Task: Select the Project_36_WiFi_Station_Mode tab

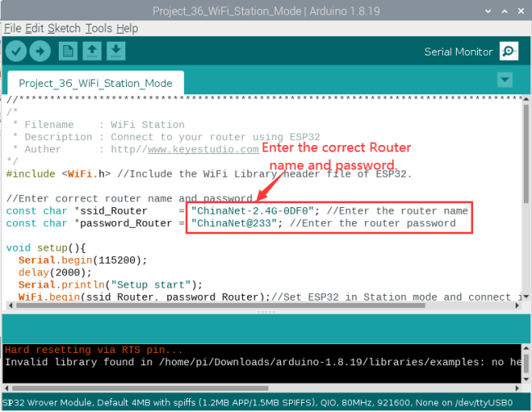Action: point(95,83)
